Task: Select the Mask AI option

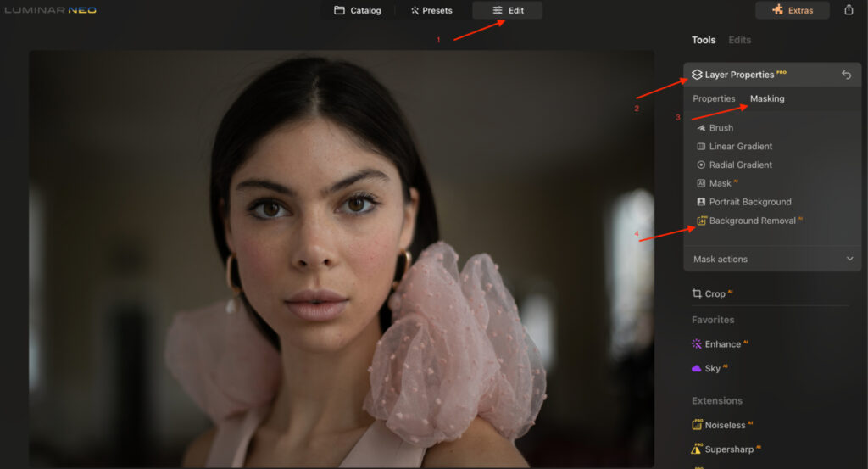Action: pyautogui.click(x=720, y=183)
